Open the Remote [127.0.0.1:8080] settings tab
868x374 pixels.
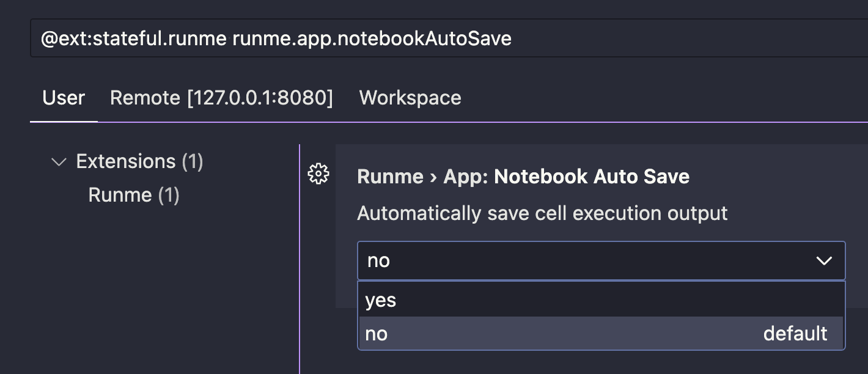point(221,98)
